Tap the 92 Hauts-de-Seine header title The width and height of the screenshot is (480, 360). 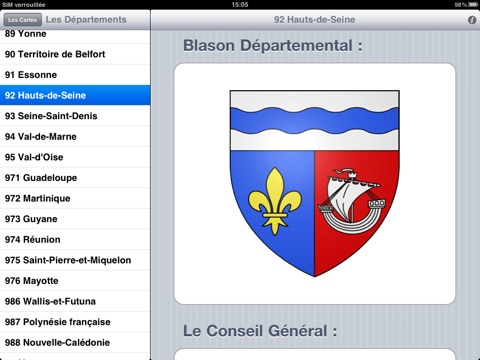coord(314,20)
